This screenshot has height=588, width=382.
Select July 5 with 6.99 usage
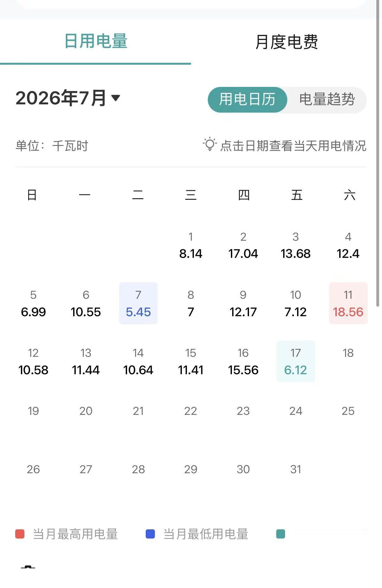click(33, 303)
